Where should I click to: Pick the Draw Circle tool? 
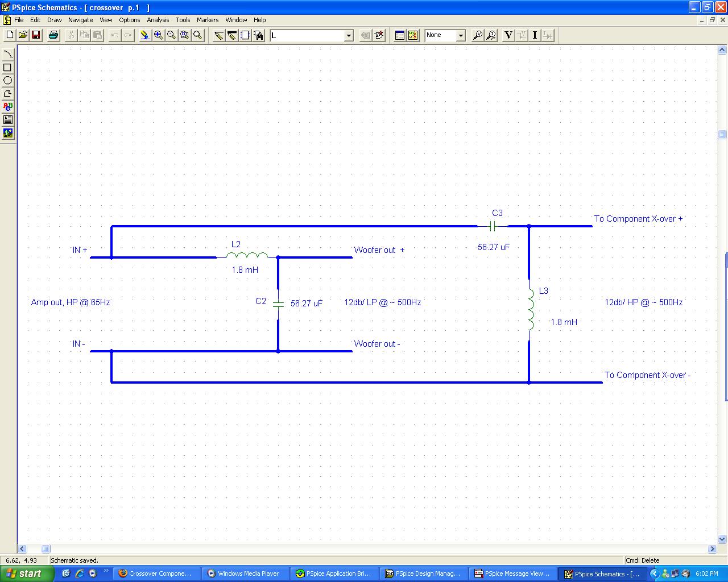[x=8, y=81]
